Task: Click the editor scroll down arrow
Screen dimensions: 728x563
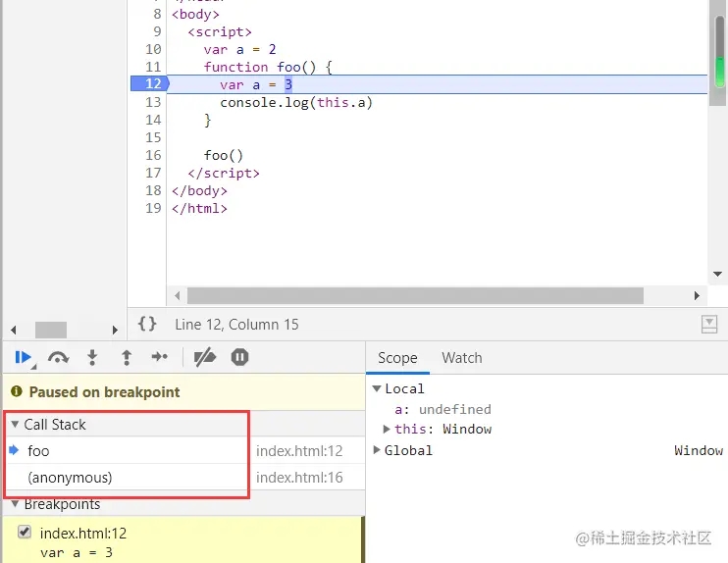Action: click(x=717, y=274)
